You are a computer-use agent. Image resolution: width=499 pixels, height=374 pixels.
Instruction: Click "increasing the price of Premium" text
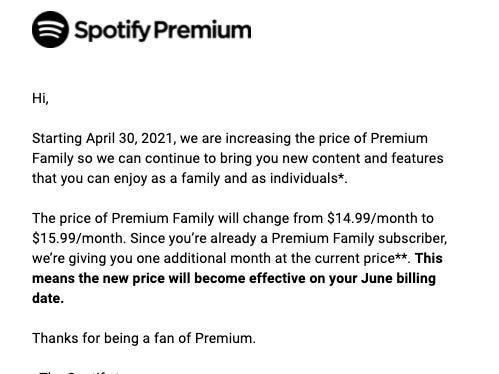tap(327, 138)
